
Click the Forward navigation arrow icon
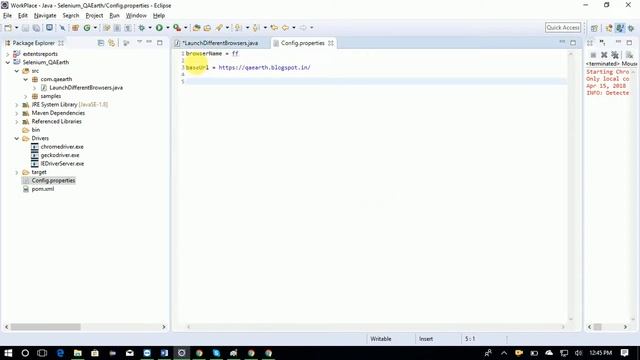(x=303, y=28)
